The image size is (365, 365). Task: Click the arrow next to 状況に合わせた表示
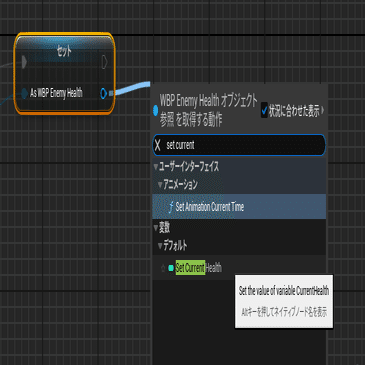click(x=323, y=110)
